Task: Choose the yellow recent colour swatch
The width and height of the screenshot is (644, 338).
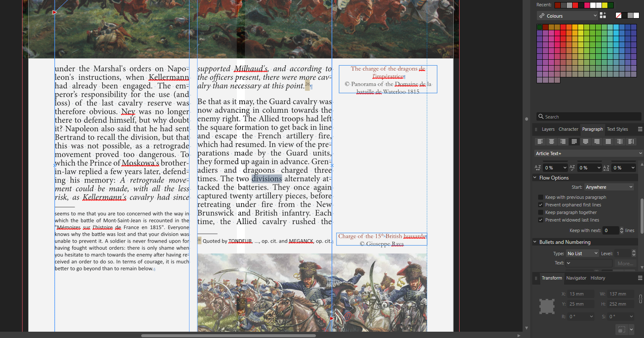Action: pos(605,5)
